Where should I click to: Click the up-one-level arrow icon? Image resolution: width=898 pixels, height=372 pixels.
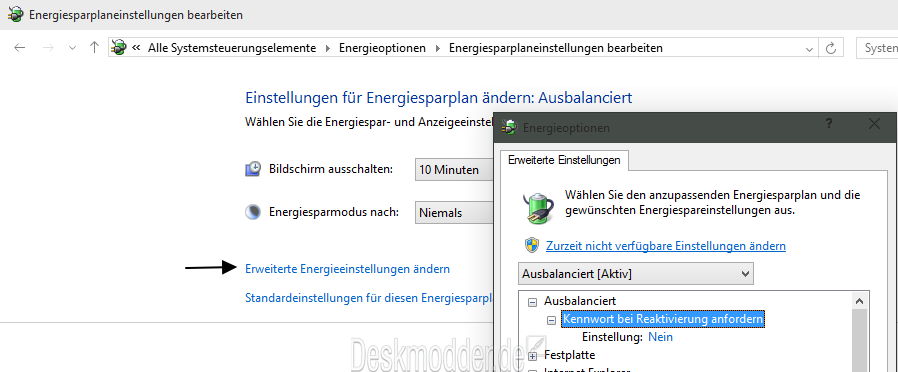coord(94,48)
